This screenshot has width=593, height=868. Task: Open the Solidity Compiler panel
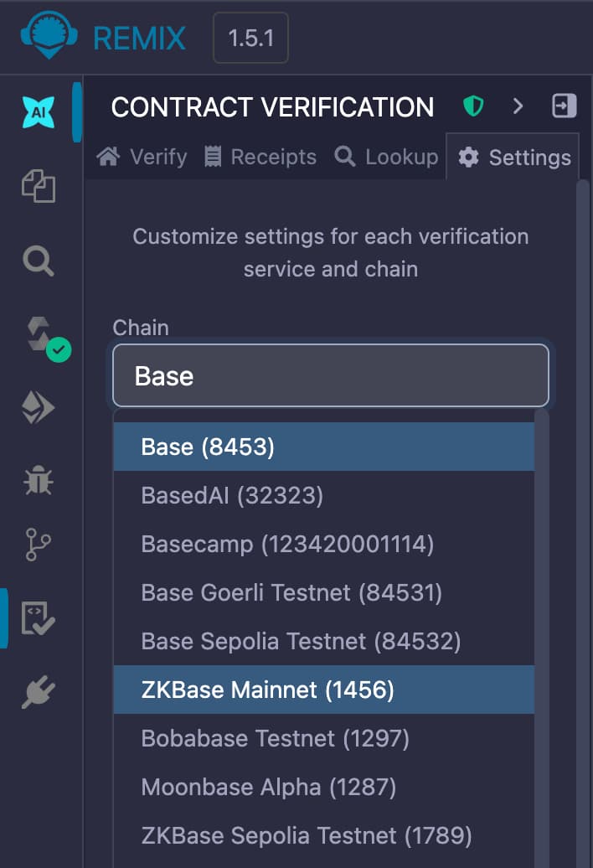[37, 335]
